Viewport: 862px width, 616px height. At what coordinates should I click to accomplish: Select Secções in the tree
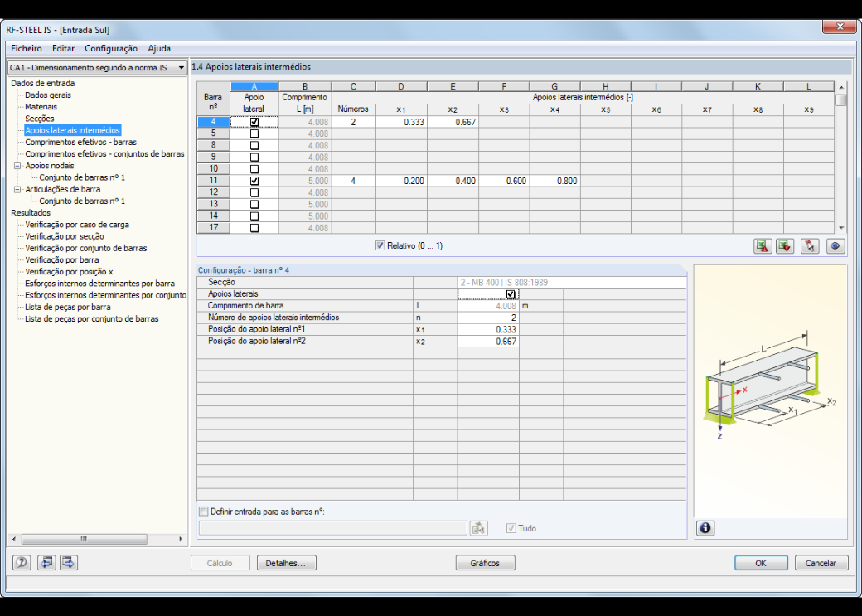(x=40, y=119)
